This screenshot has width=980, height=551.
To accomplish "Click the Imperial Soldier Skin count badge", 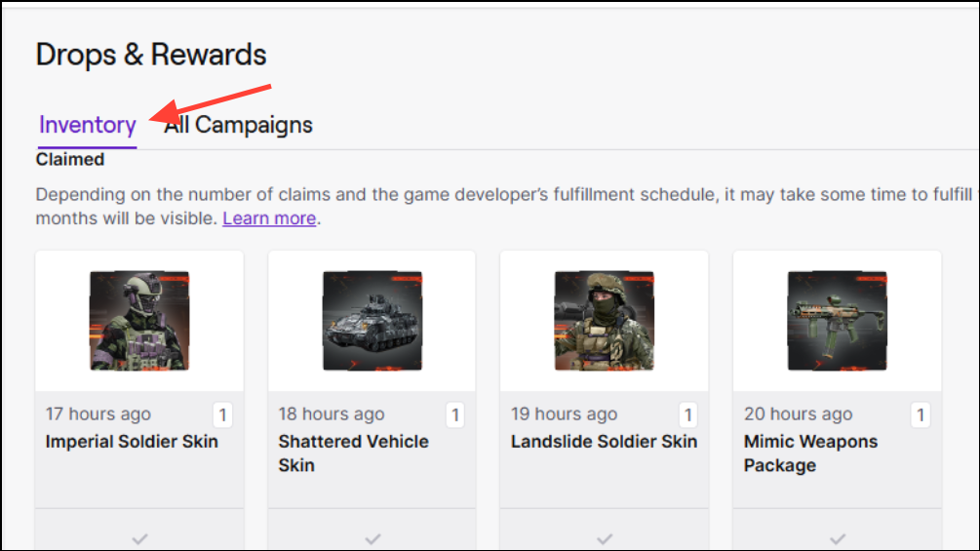I will point(222,415).
